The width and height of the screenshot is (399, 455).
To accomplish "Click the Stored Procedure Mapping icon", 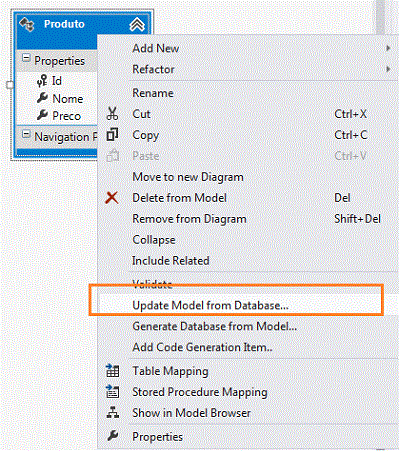I will pos(113,392).
